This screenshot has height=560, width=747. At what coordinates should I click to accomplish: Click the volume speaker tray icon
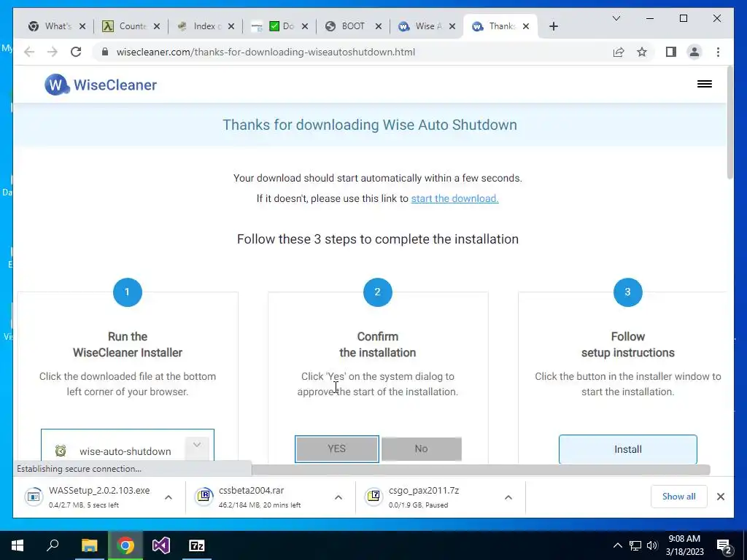point(652,545)
